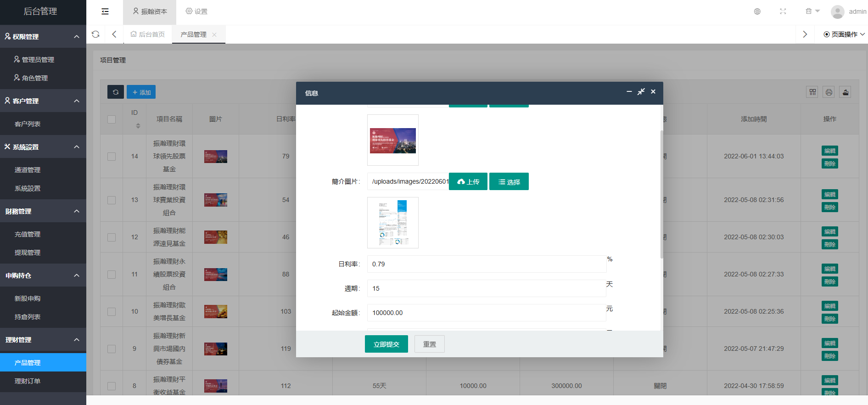Switch to the 后台首页 tab
Image resolution: width=868 pixels, height=405 pixels.
148,34
